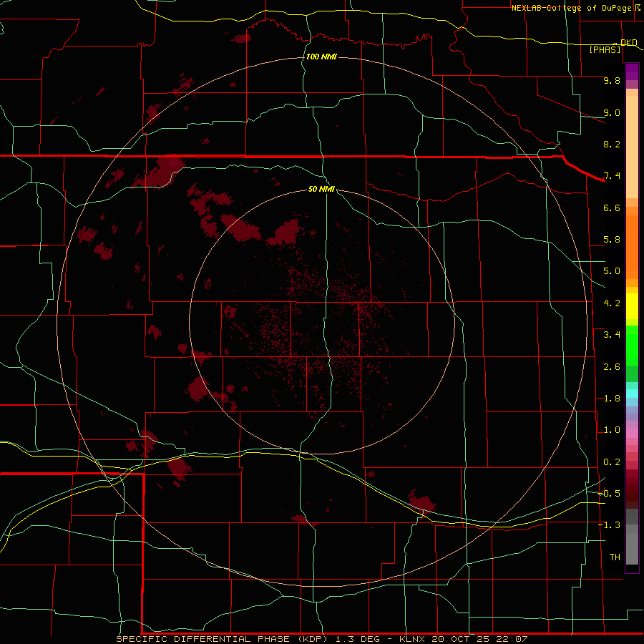Click SPECIFIC DIFFERENTIAL PHASE in the caption

tap(204, 639)
